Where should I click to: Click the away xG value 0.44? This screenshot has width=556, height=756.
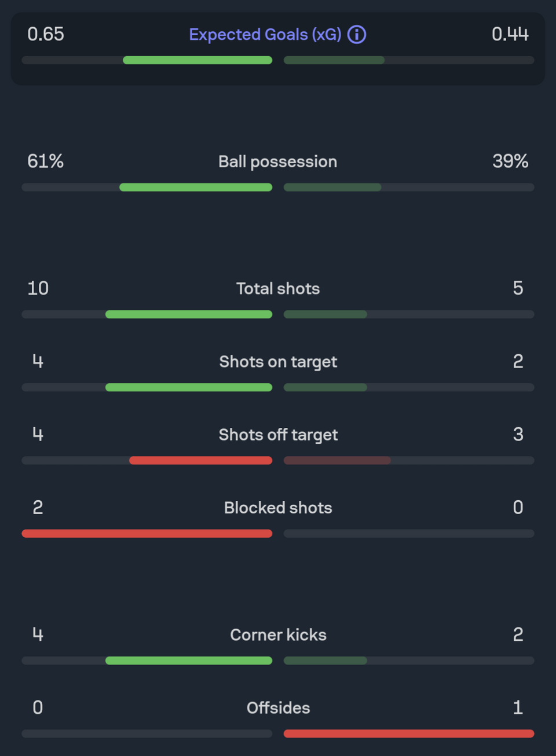(x=510, y=34)
